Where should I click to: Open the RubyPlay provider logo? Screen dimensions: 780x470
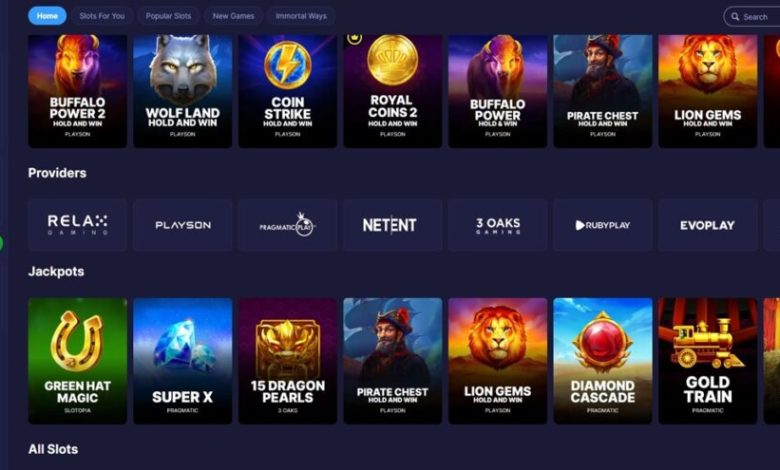(602, 225)
